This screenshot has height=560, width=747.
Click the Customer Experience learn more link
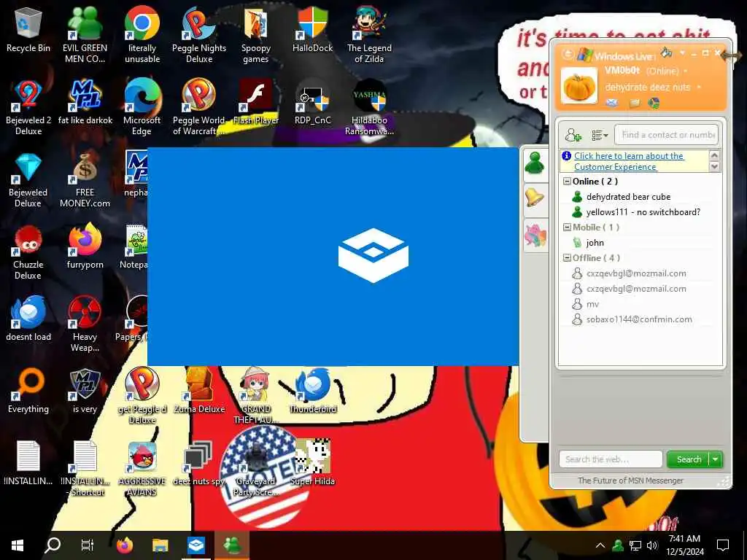[629, 161]
